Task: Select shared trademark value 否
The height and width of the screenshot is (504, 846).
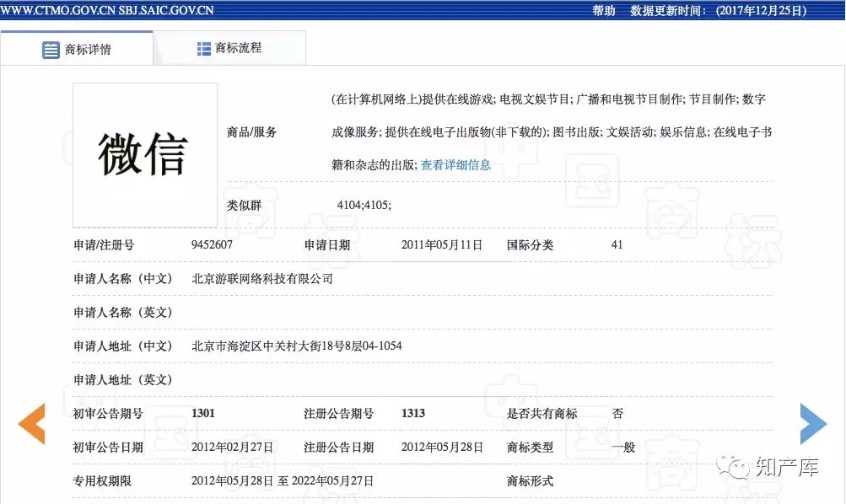Action: pos(617,414)
